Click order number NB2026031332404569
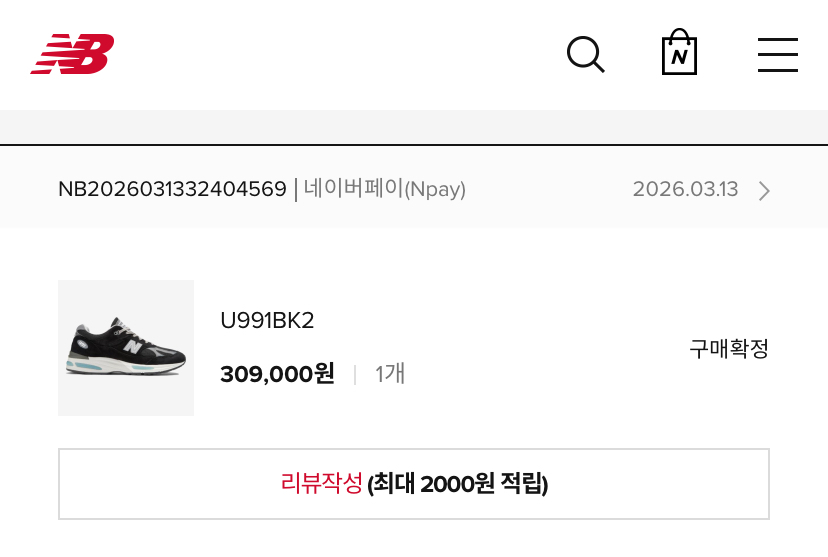Image resolution: width=828 pixels, height=557 pixels. (172, 189)
